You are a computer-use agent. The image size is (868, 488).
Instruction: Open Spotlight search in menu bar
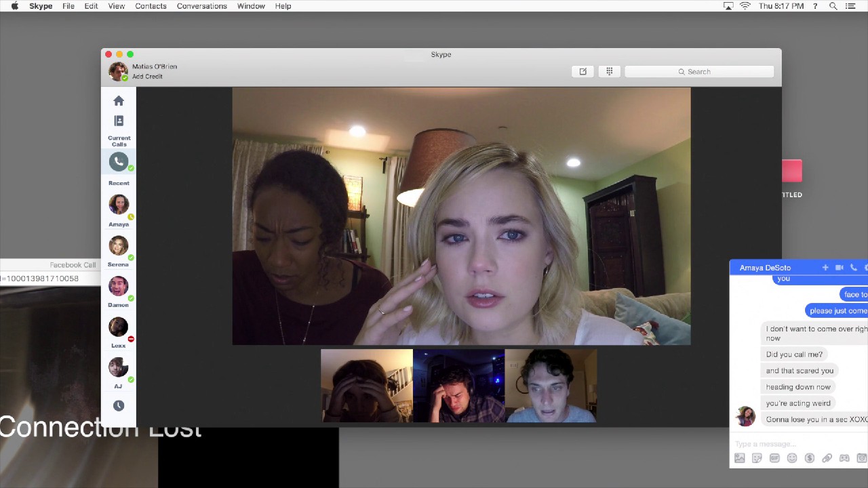[833, 6]
